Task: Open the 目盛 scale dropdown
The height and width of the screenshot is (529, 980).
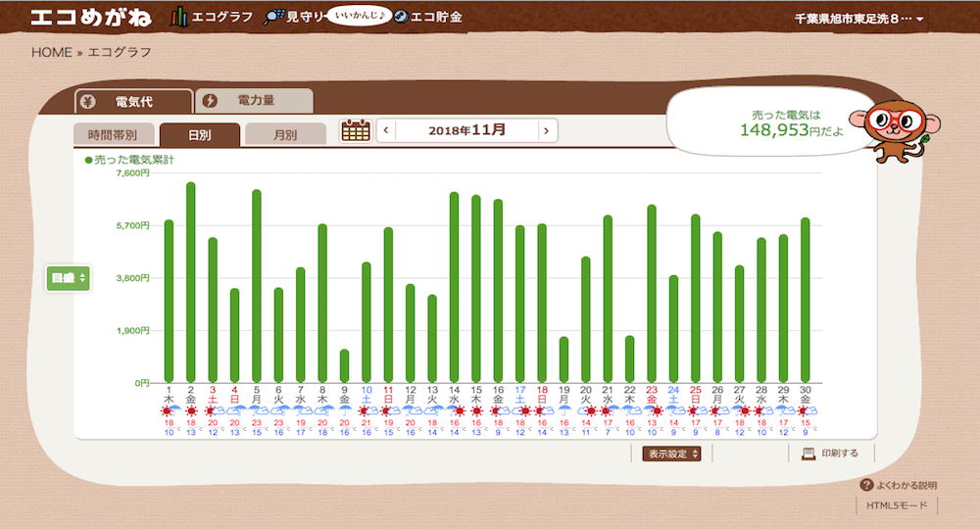Action: pyautogui.click(x=69, y=278)
